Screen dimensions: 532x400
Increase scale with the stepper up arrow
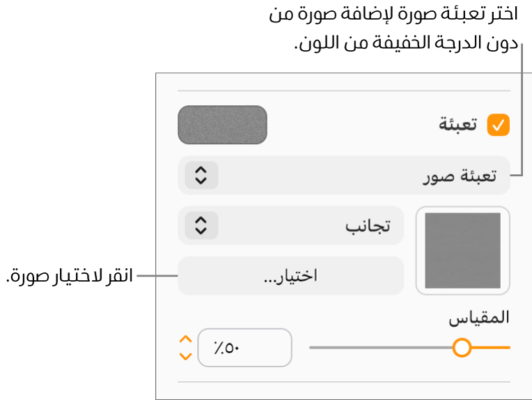(185, 339)
